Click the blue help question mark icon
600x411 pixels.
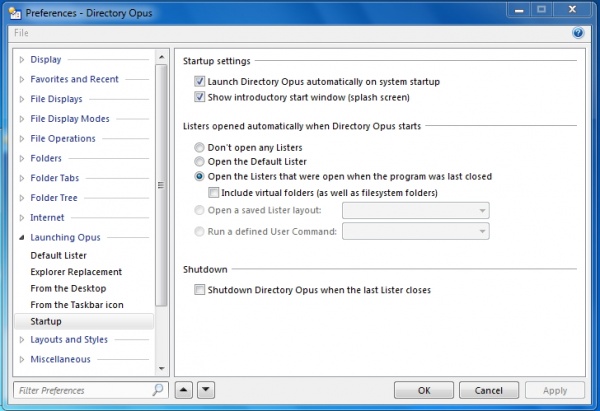pyautogui.click(x=578, y=33)
